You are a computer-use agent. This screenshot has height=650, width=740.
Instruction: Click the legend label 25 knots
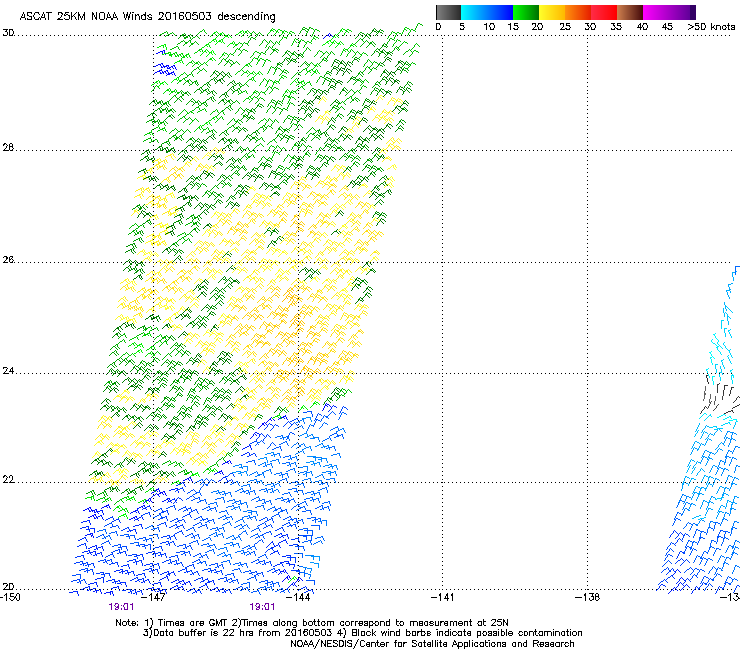coord(565,27)
